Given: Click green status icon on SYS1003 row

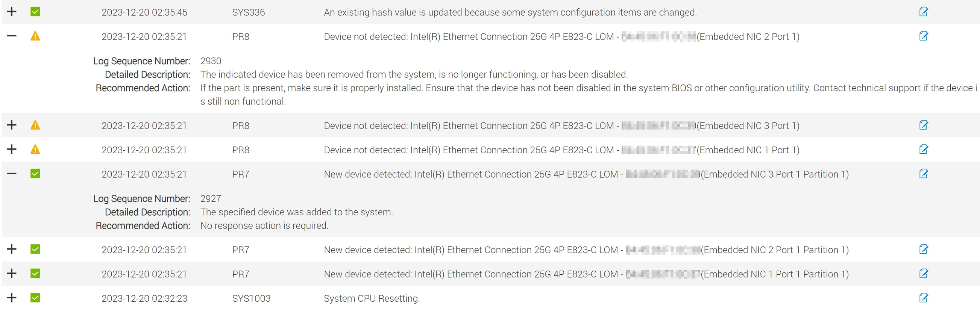Looking at the screenshot, I should 35,298.
